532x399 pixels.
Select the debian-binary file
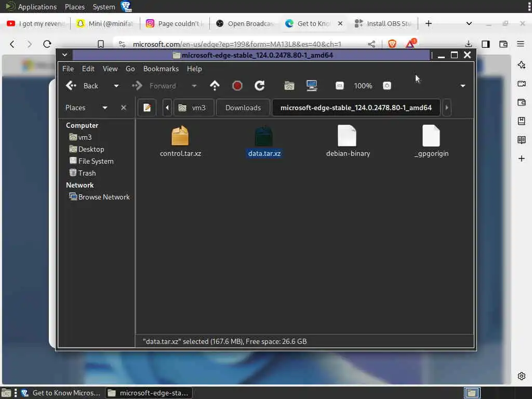[348, 141]
